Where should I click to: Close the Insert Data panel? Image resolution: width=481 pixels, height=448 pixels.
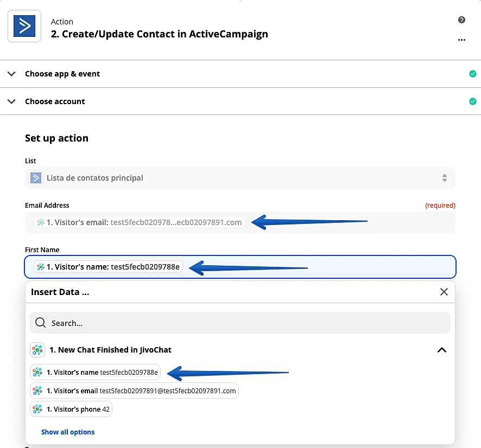click(444, 292)
